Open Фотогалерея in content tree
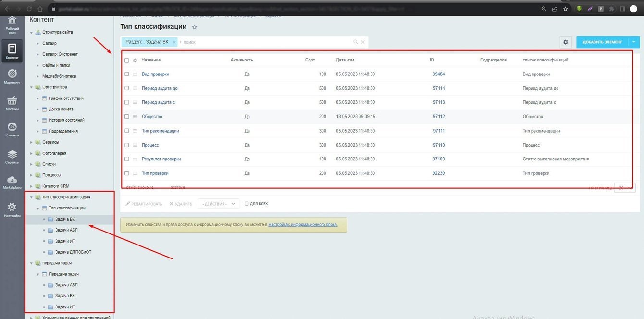The width and height of the screenshot is (644, 319). tap(54, 153)
